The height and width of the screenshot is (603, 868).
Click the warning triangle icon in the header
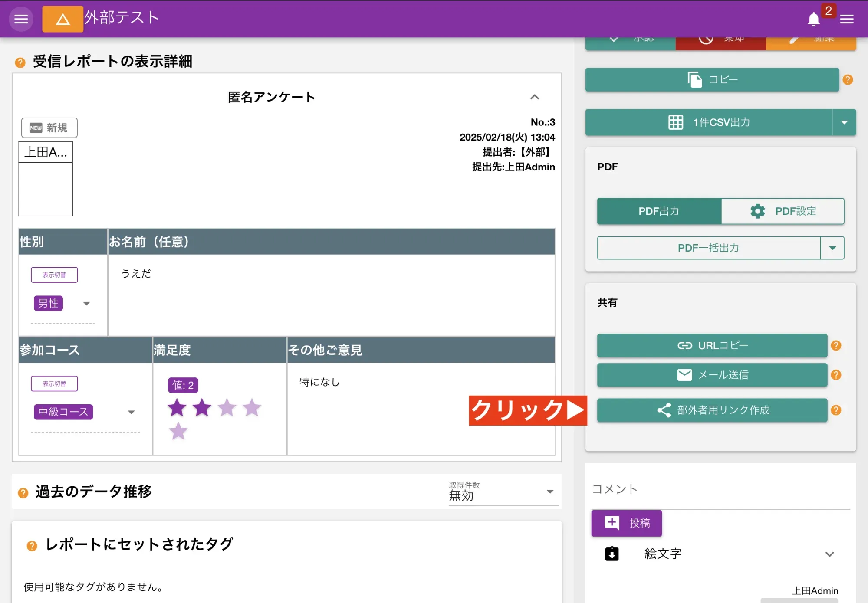point(62,19)
